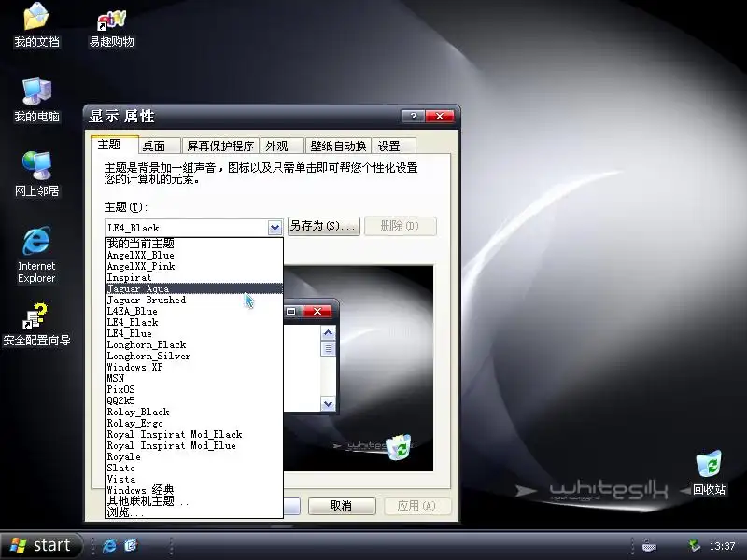This screenshot has height=560, width=747.
Task: Click the preview window's scroll down arrow
Action: tap(328, 404)
